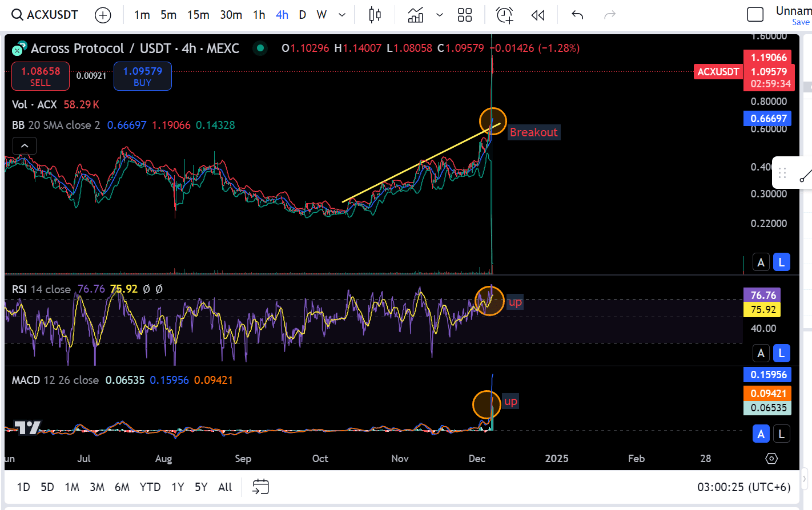Redo the chart action
The height and width of the screenshot is (510, 812).
(x=610, y=15)
